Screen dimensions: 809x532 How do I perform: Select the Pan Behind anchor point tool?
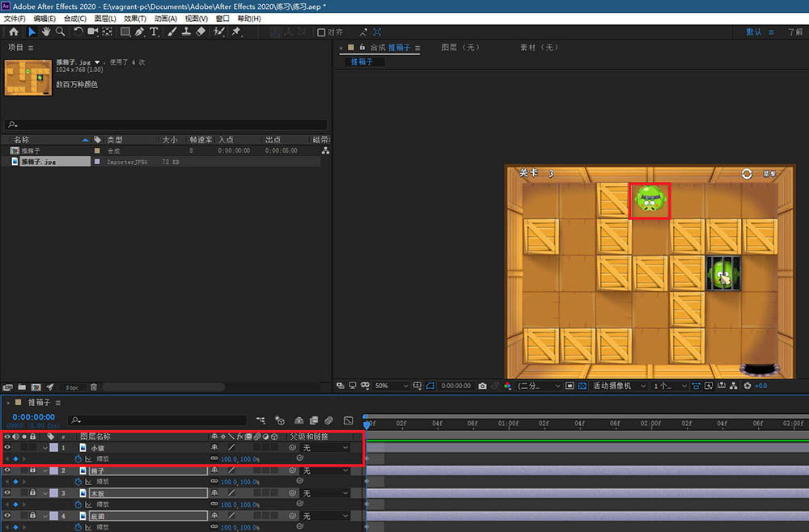coord(108,32)
